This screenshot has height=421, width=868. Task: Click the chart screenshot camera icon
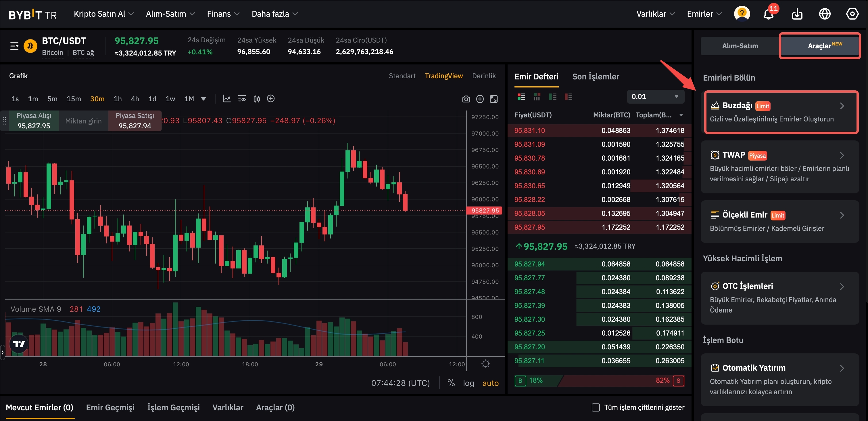click(466, 99)
